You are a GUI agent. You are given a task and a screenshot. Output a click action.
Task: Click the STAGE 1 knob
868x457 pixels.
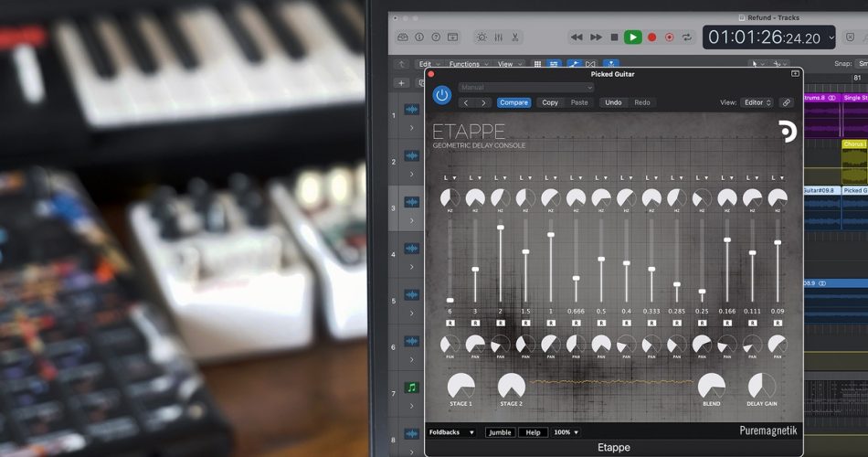point(460,386)
